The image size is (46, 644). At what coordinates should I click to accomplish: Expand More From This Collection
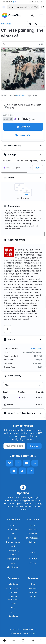pos(23,413)
